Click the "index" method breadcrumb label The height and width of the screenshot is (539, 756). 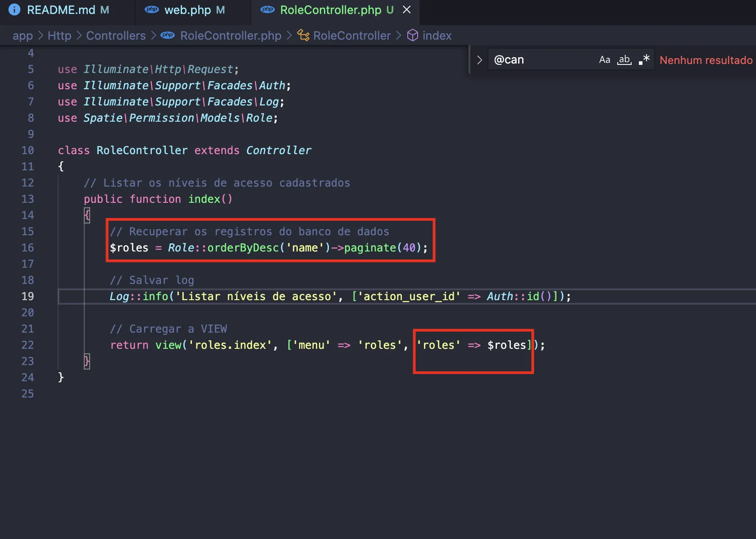click(437, 36)
